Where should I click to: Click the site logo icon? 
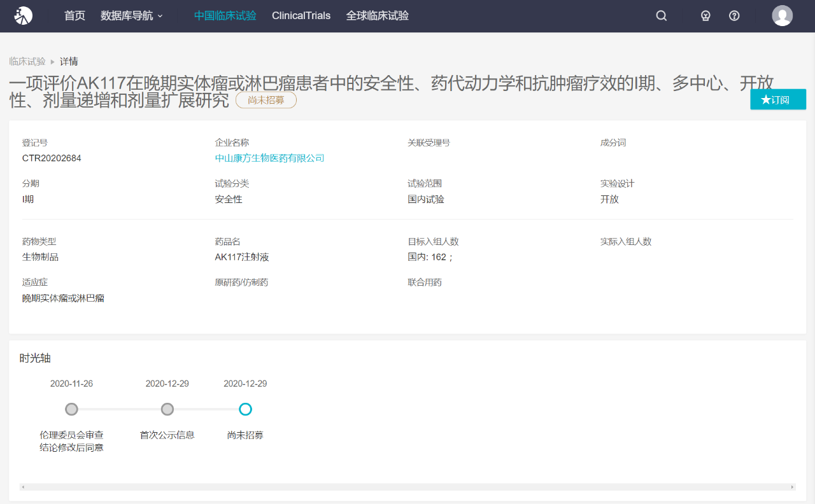pos(23,15)
